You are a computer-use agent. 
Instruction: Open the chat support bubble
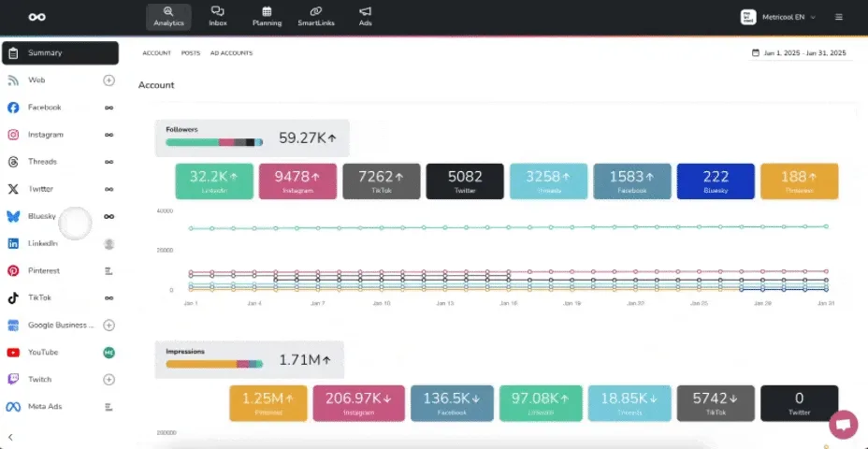843,424
